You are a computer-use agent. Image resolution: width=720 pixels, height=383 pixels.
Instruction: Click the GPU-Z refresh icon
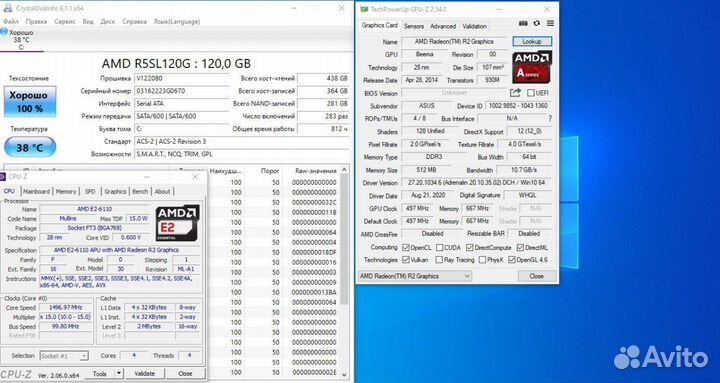(537, 23)
